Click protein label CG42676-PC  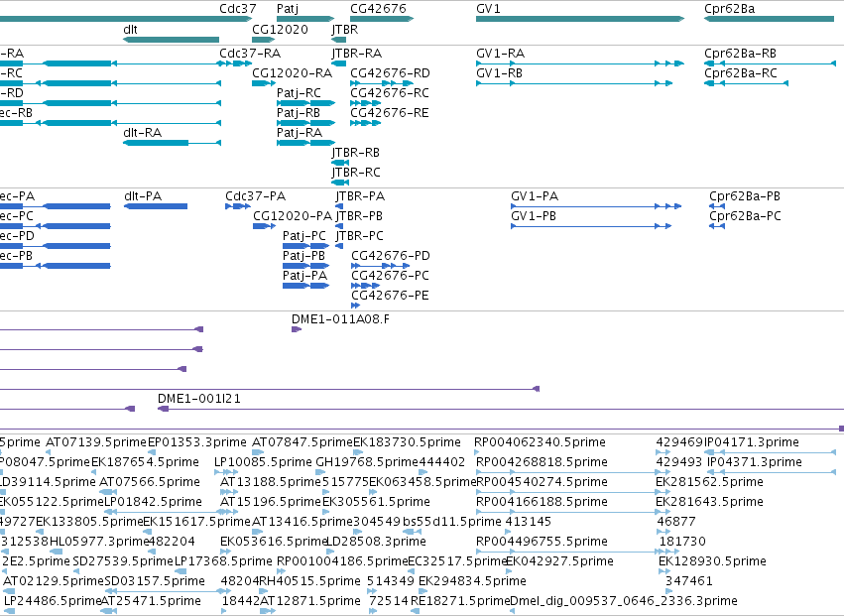(390, 276)
